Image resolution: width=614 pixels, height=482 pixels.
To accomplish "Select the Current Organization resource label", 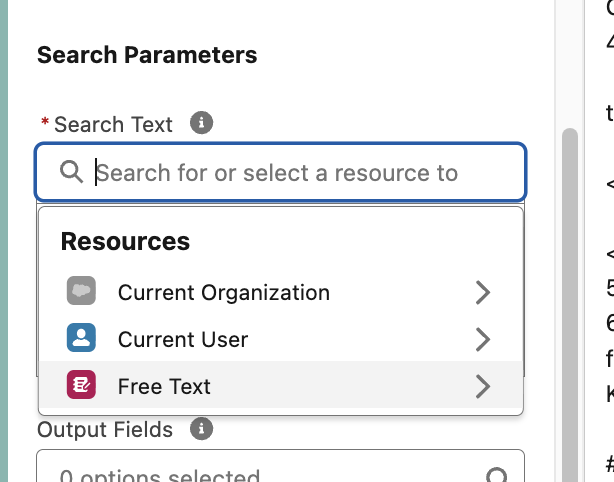I will click(223, 293).
